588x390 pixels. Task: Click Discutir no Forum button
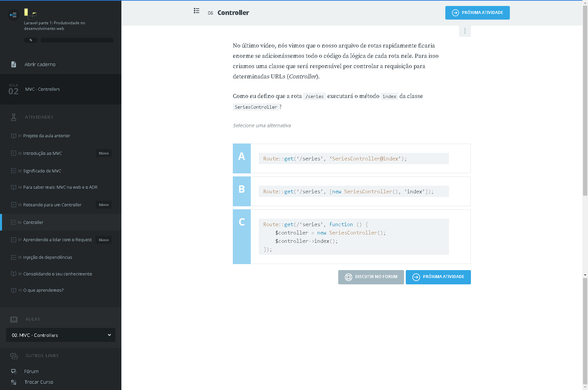tap(371, 277)
